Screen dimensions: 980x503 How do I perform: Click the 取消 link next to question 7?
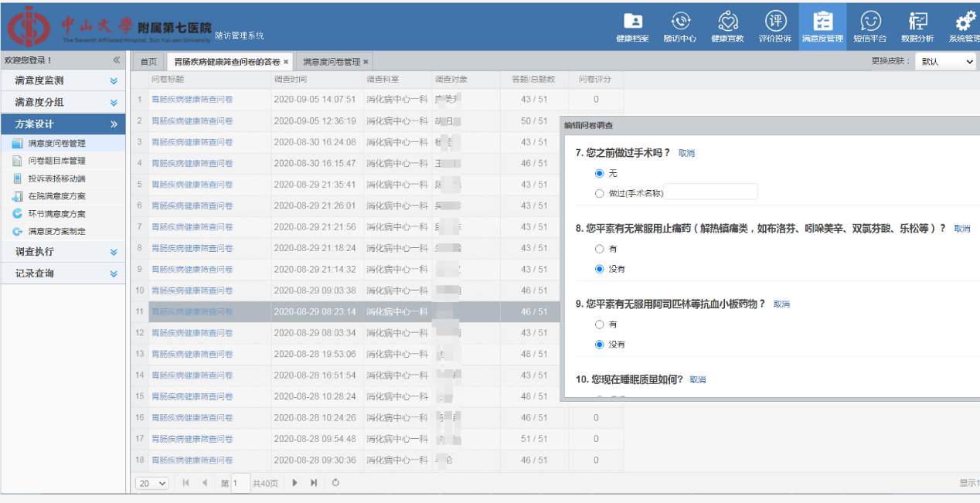tap(686, 153)
